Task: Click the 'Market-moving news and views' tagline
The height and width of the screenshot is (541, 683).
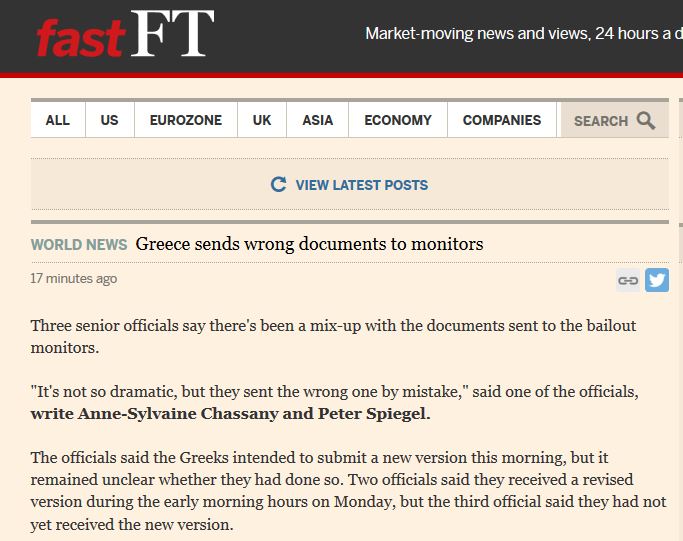Action: [523, 33]
